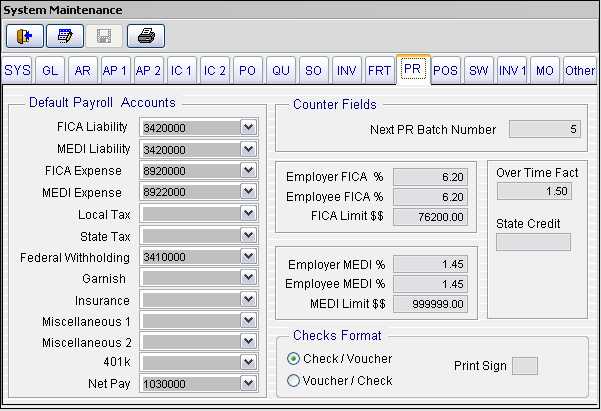Viewport: 601px width, 411px height.
Task: Click the exit door icon in toolbar
Action: click(25, 36)
